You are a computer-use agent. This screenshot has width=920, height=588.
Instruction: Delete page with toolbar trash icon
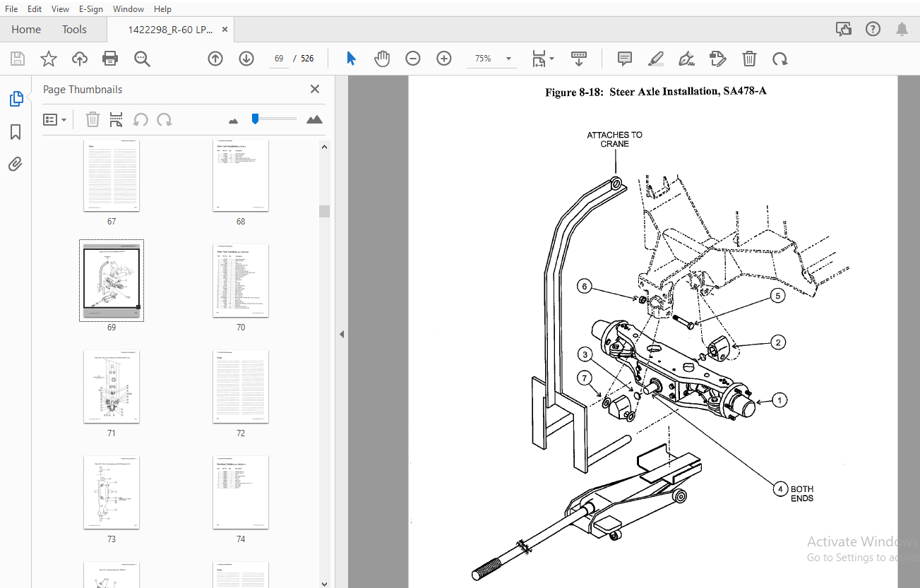pyautogui.click(x=749, y=59)
